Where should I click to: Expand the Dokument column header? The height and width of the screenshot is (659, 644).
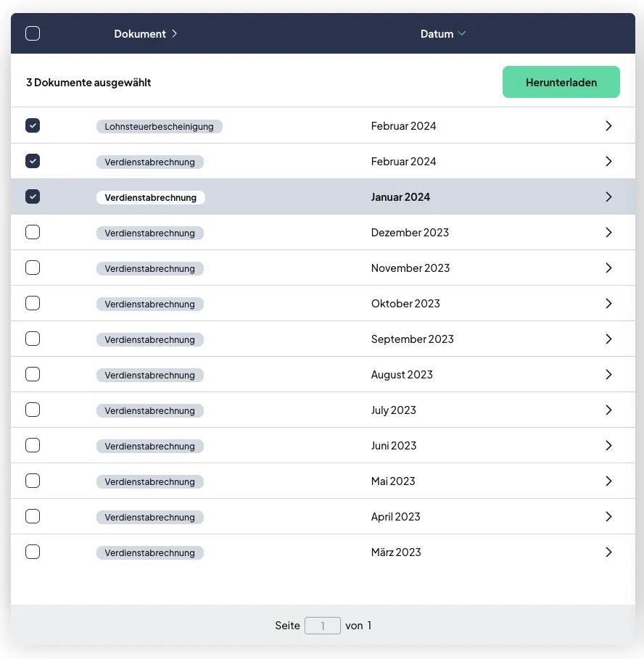point(145,34)
